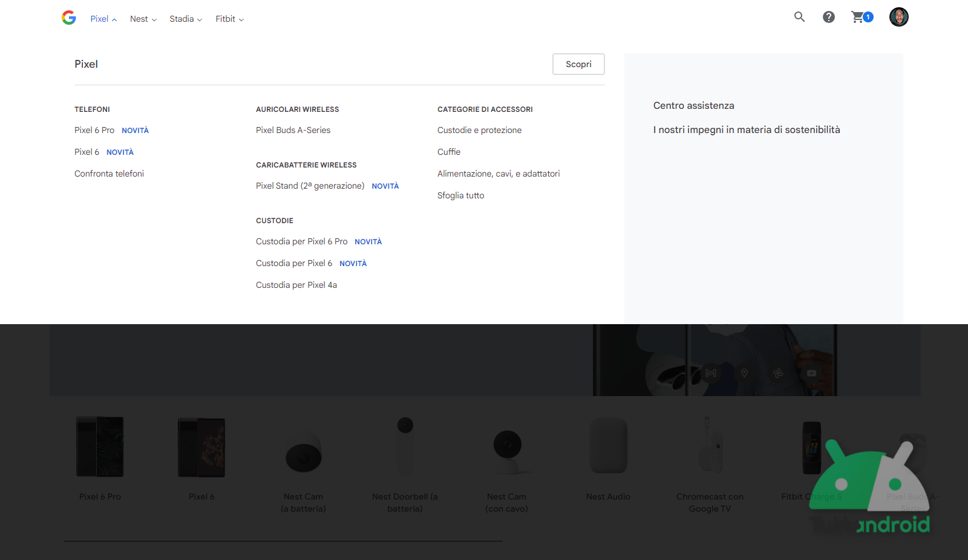The image size is (968, 560).
Task: Open Centro assistenza link
Action: tap(693, 105)
